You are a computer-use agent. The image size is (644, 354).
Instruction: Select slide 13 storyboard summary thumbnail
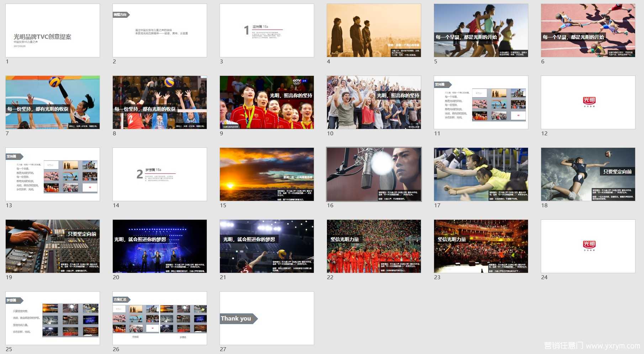[53, 174]
